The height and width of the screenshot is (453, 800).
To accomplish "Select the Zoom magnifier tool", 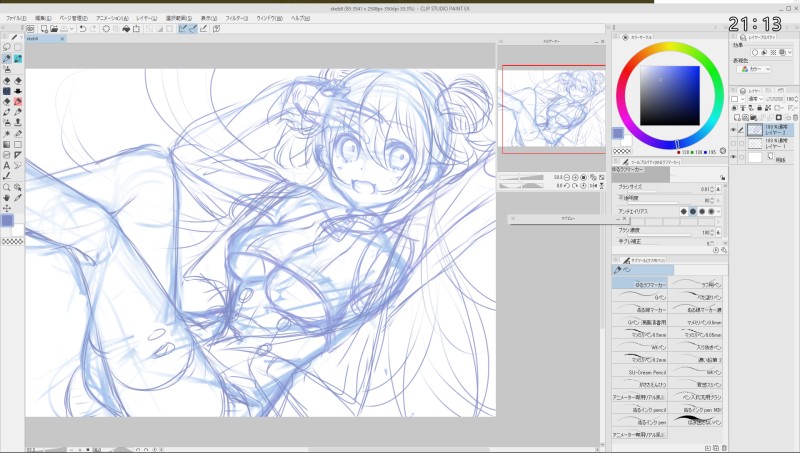I will pyautogui.click(x=7, y=187).
